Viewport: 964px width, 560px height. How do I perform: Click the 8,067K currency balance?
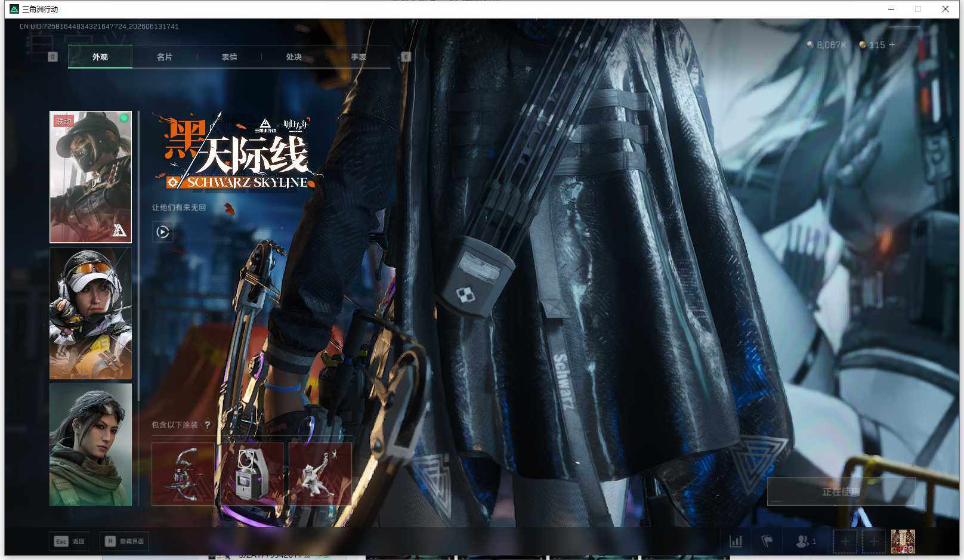coord(826,45)
